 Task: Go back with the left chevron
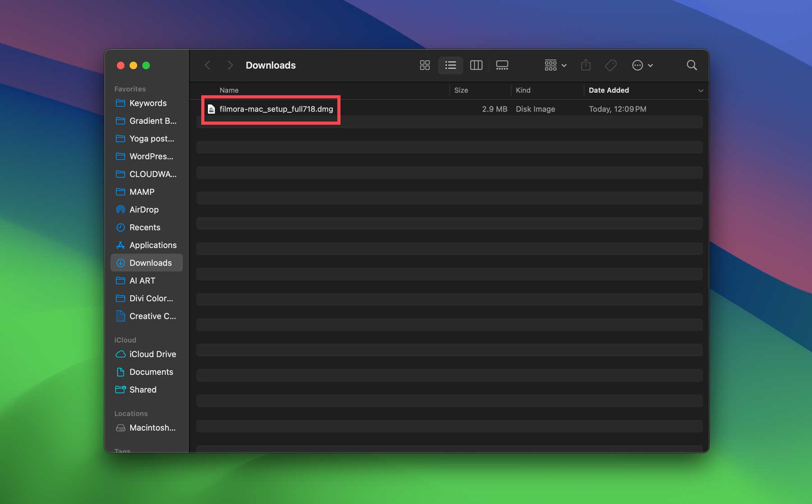[208, 65]
